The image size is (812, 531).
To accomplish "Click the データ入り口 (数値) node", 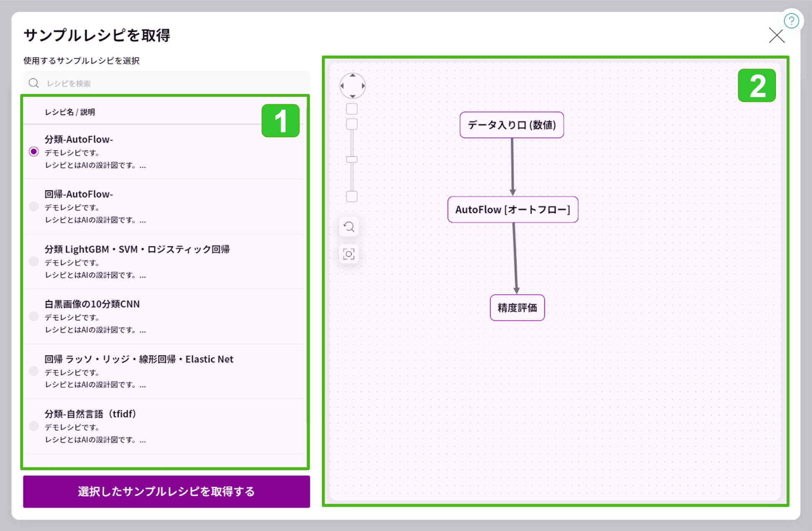I will tap(512, 125).
